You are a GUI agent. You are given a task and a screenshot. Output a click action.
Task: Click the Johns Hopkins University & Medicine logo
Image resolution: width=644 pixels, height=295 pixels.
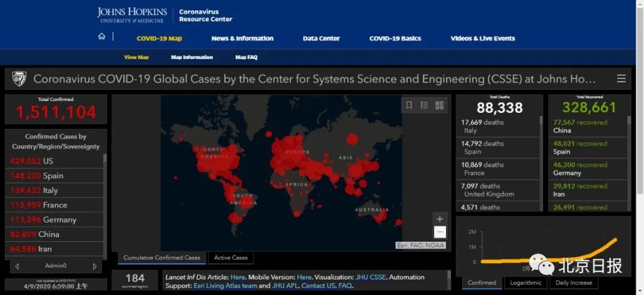tap(132, 15)
